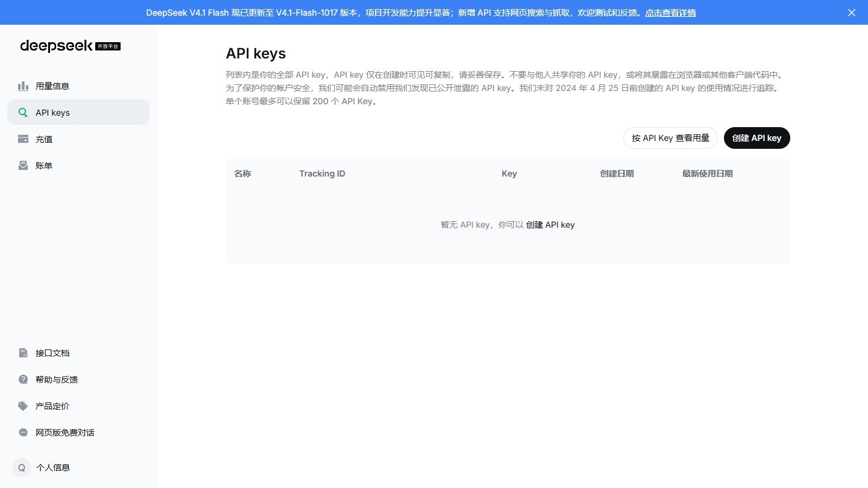Open 个人信息 in the sidebar
This screenshot has height=488, width=868.
click(x=78, y=468)
